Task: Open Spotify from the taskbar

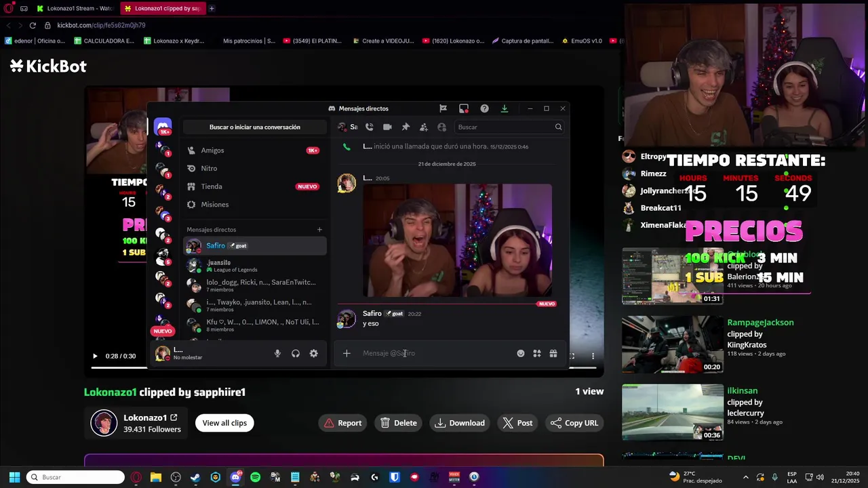Action: (255, 477)
